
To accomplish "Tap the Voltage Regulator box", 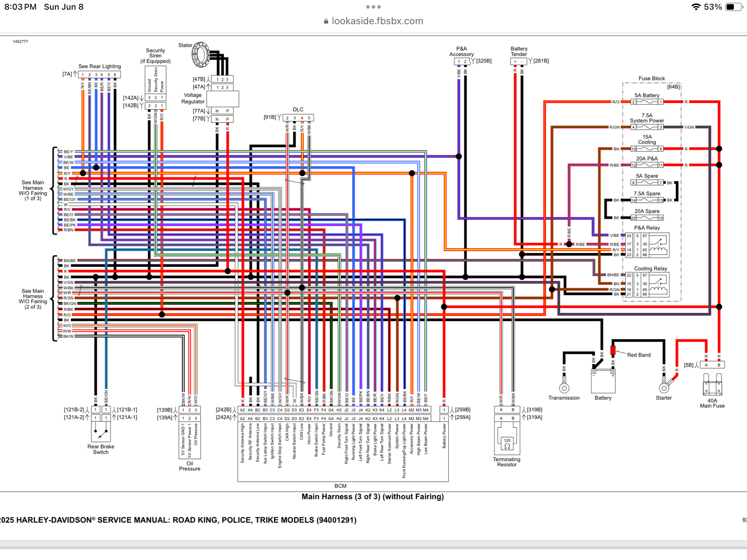I will [223, 99].
